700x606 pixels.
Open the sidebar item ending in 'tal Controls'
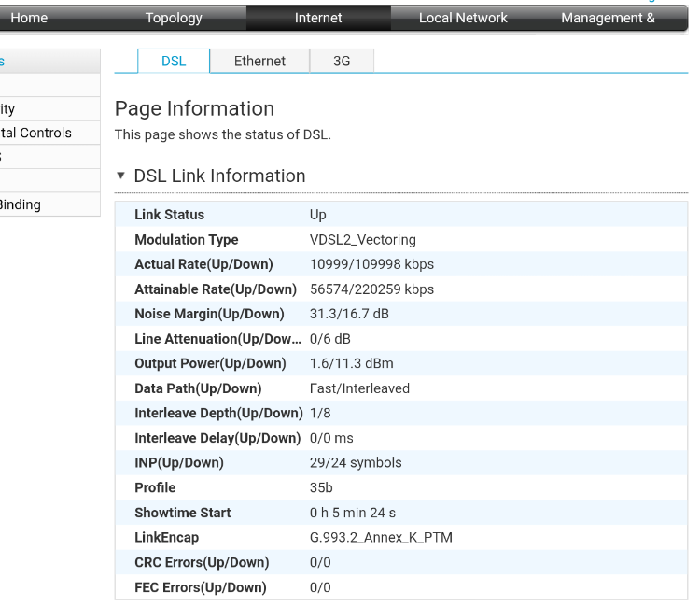coord(49,133)
